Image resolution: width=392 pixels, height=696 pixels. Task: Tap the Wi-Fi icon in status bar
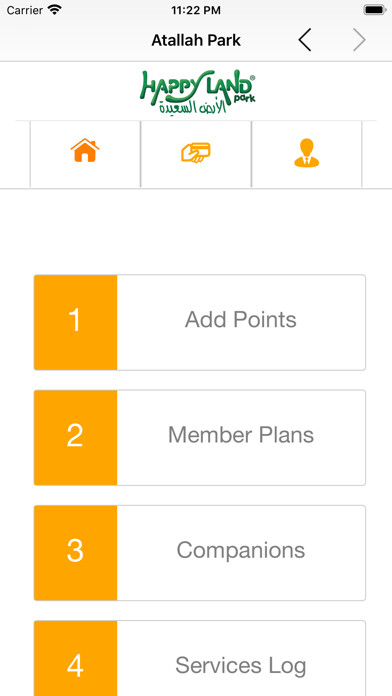click(55, 10)
